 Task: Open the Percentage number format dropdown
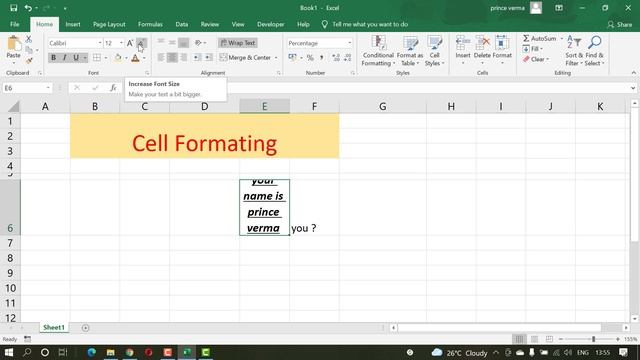[x=349, y=43]
